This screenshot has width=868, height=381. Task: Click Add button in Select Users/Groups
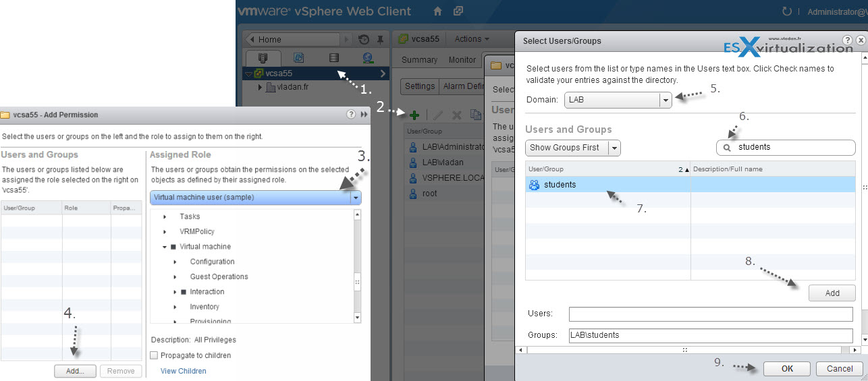832,293
